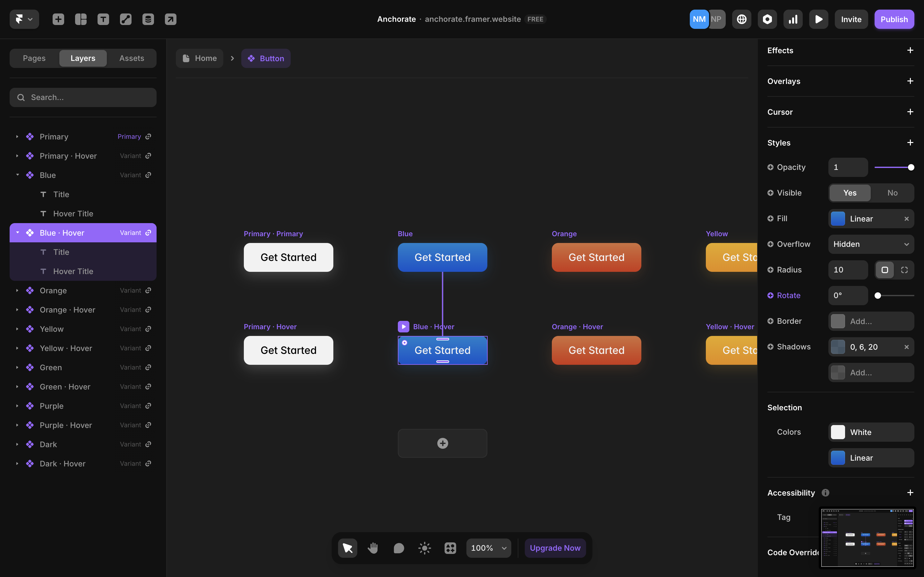Switch to the Assets tab

pyautogui.click(x=131, y=58)
